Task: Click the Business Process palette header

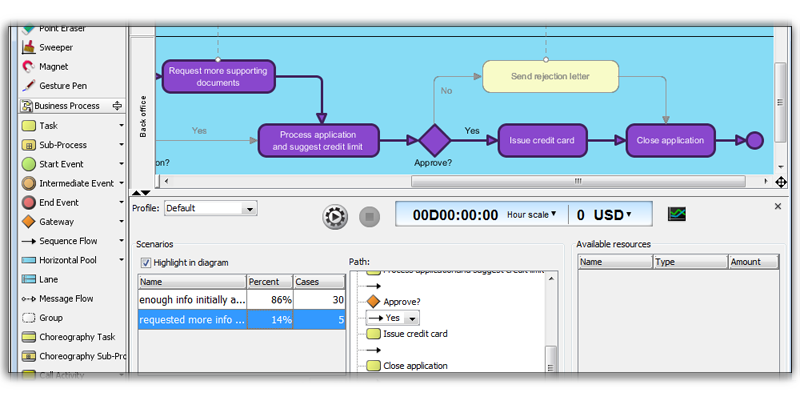Action: pos(71,106)
